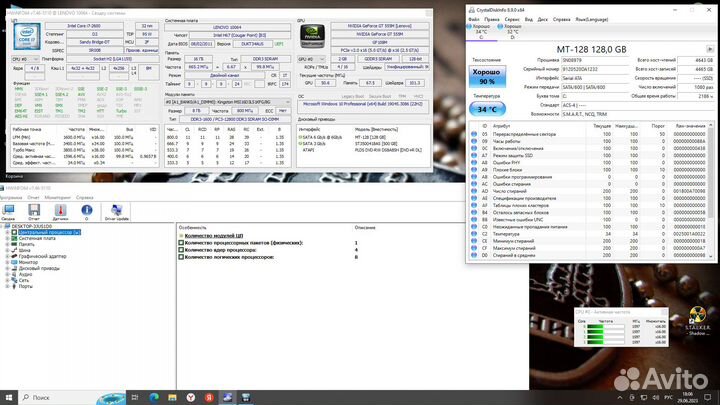This screenshot has height=405, width=720.
Task: Select Монитор in the HWiNFO tree
Action: click(x=28, y=262)
